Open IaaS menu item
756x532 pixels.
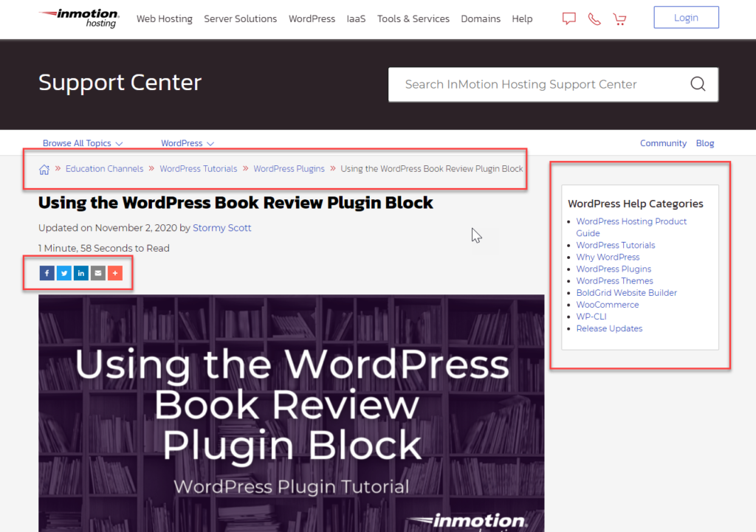coord(356,18)
